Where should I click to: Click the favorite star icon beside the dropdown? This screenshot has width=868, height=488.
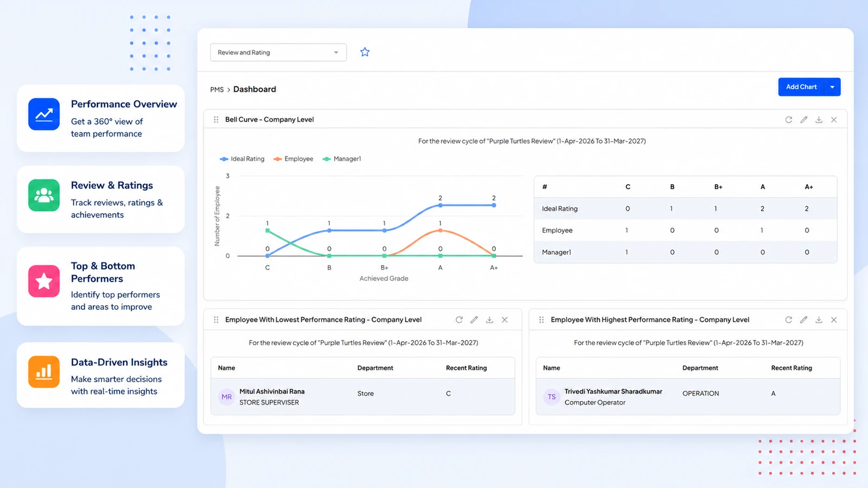(x=365, y=52)
